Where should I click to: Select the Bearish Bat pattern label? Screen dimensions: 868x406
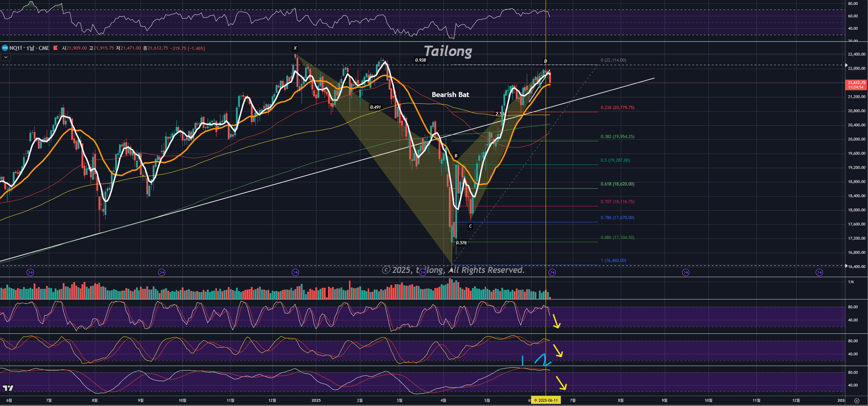(x=450, y=95)
